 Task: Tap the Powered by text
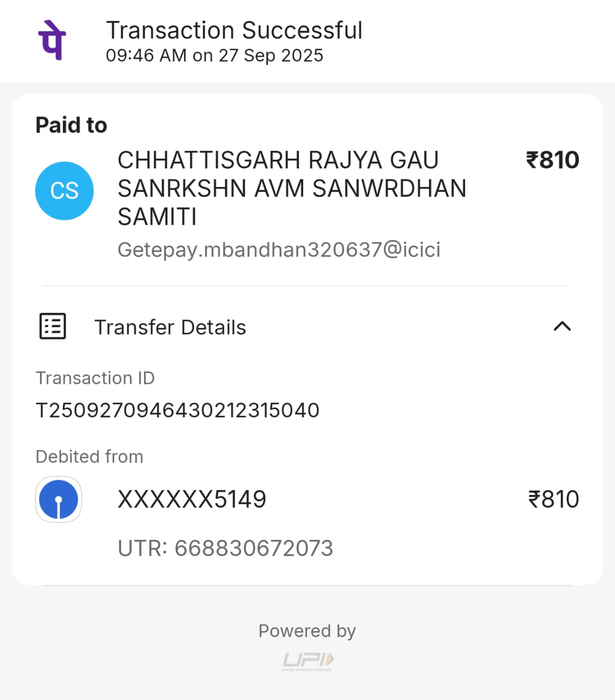pyautogui.click(x=307, y=631)
